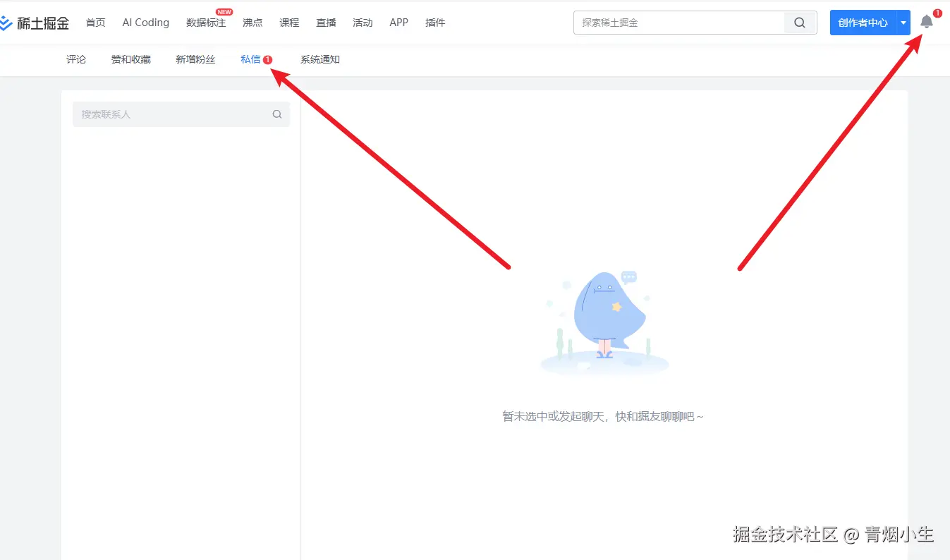This screenshot has height=560, width=950.
Task: Open the AI Coding section
Action: tap(145, 22)
